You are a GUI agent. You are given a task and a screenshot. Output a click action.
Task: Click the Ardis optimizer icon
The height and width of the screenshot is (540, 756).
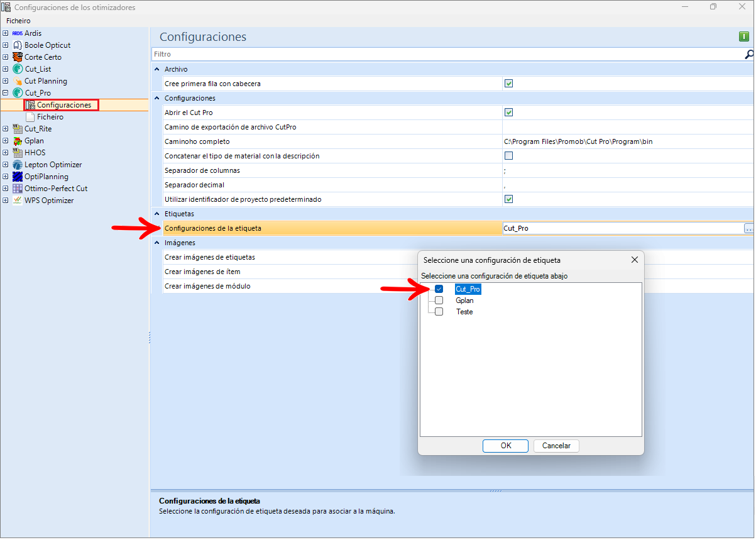point(18,33)
